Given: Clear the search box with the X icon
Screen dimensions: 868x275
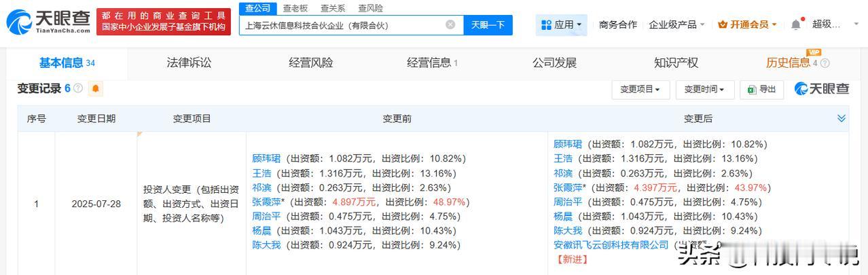Looking at the screenshot, I should coord(450,25).
